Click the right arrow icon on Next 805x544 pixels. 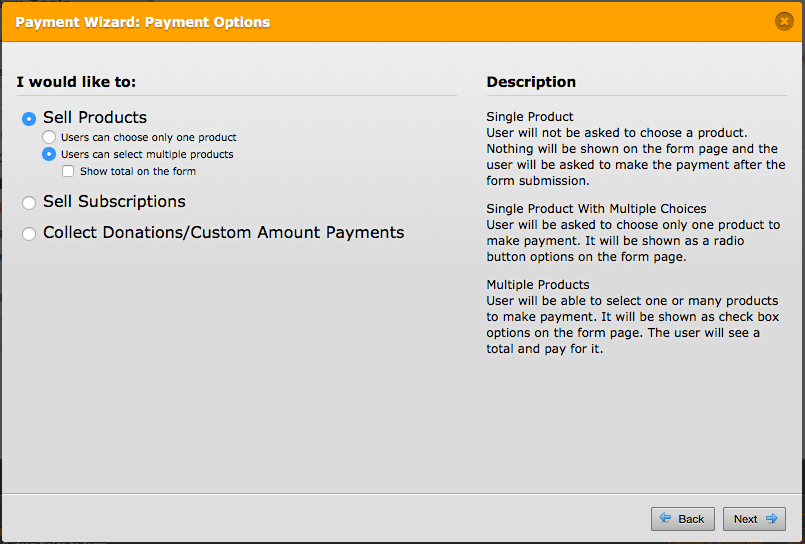[x=771, y=519]
